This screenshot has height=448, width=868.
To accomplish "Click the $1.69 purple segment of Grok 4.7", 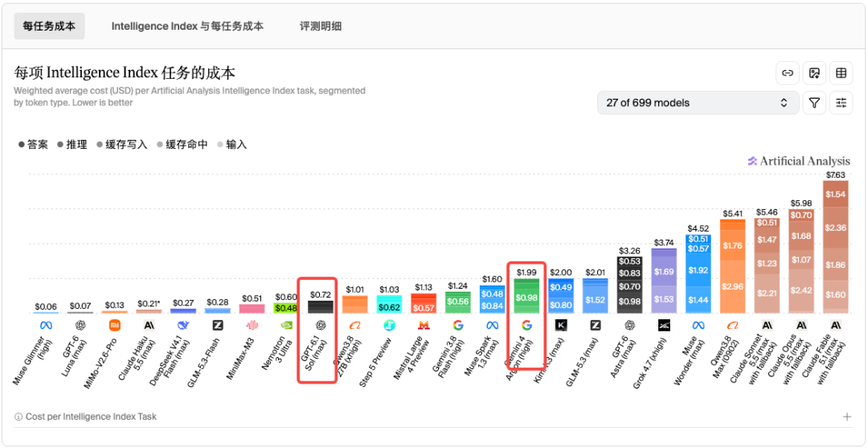I will pyautogui.click(x=664, y=272).
